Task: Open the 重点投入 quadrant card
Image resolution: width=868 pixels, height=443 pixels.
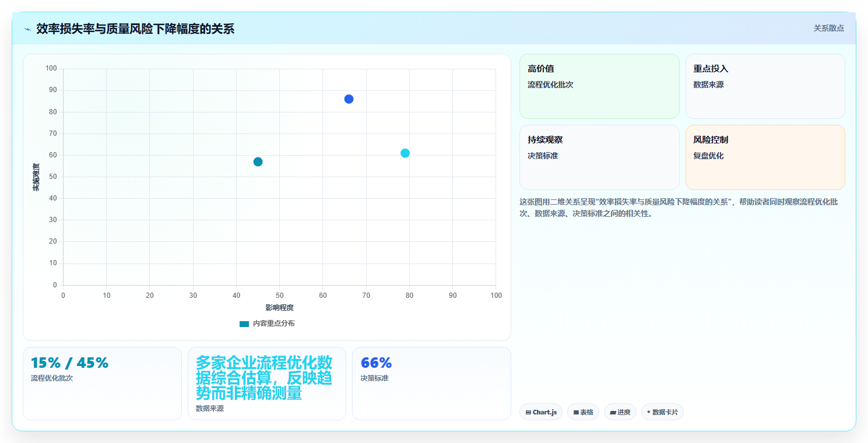Action: 765,86
